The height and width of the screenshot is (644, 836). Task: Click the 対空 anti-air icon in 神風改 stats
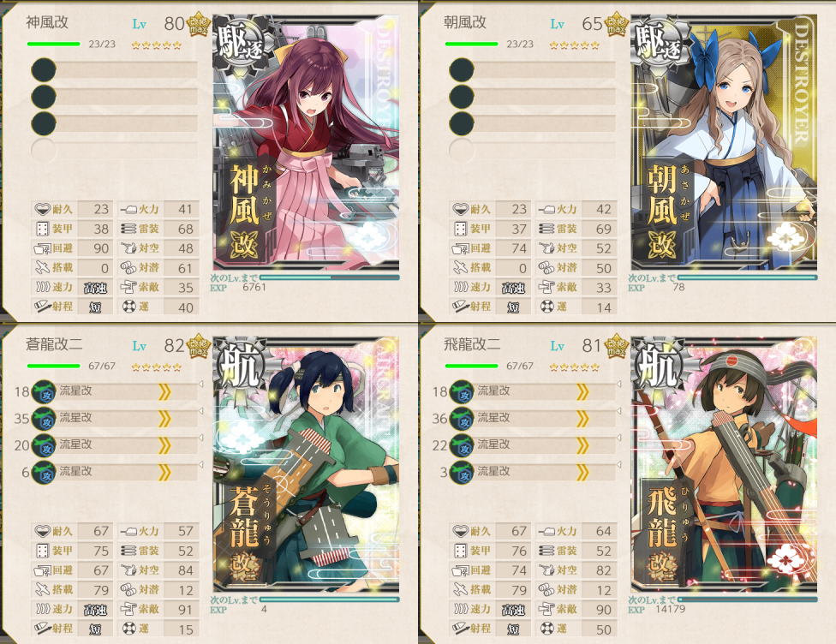tap(128, 248)
